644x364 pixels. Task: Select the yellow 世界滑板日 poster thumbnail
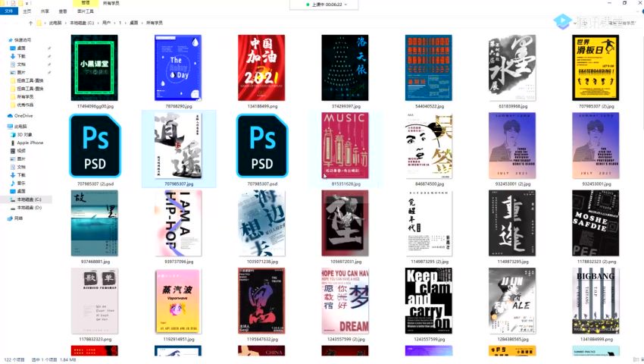596,67
